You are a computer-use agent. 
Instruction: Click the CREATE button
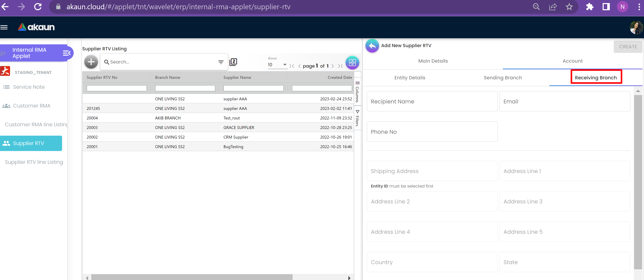pyautogui.click(x=628, y=47)
